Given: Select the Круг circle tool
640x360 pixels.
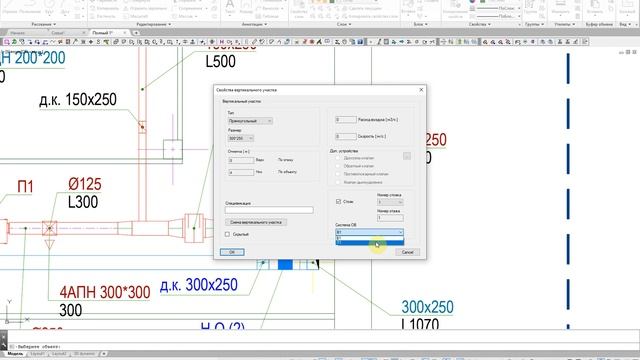Looking at the screenshot, I should (49, 7).
